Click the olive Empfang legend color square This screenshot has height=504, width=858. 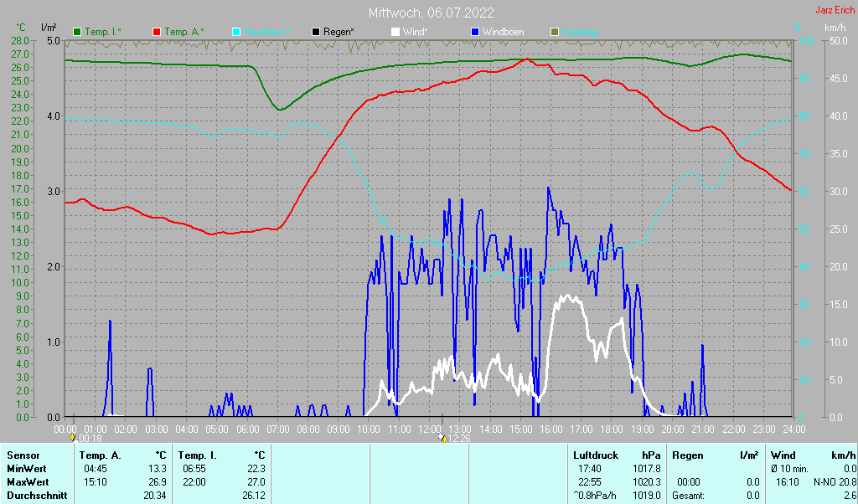click(x=555, y=33)
